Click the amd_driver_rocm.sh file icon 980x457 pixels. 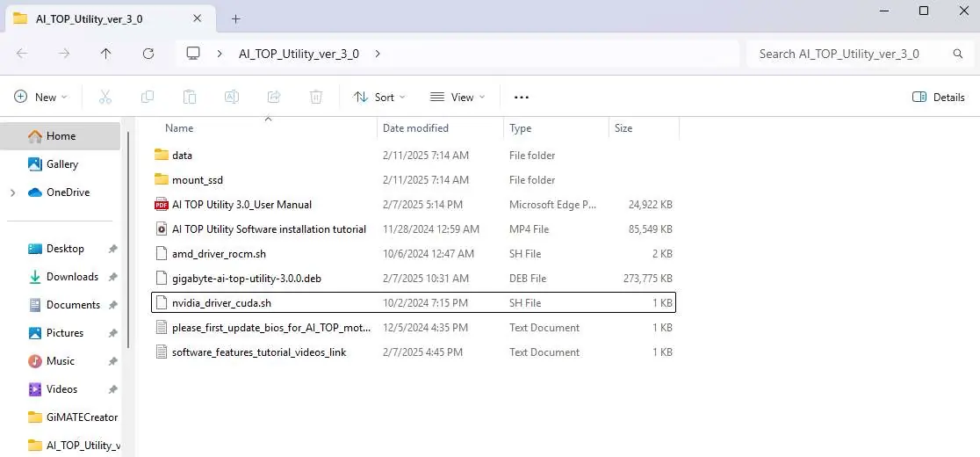tap(162, 254)
